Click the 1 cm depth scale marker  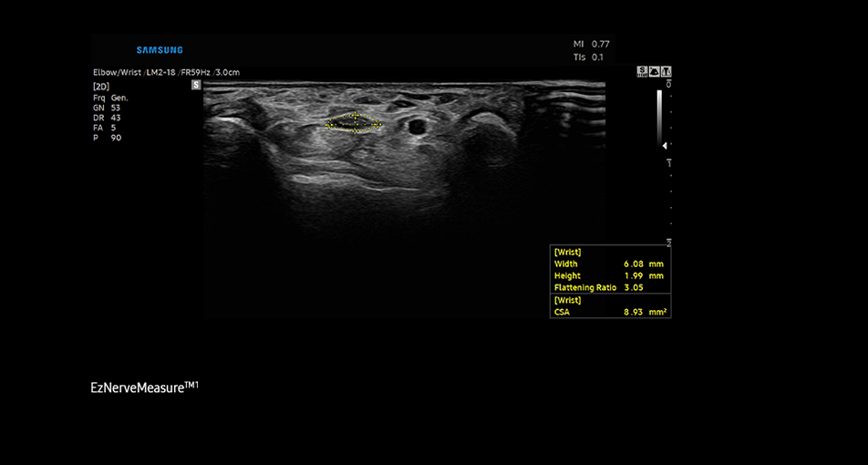[x=668, y=161]
